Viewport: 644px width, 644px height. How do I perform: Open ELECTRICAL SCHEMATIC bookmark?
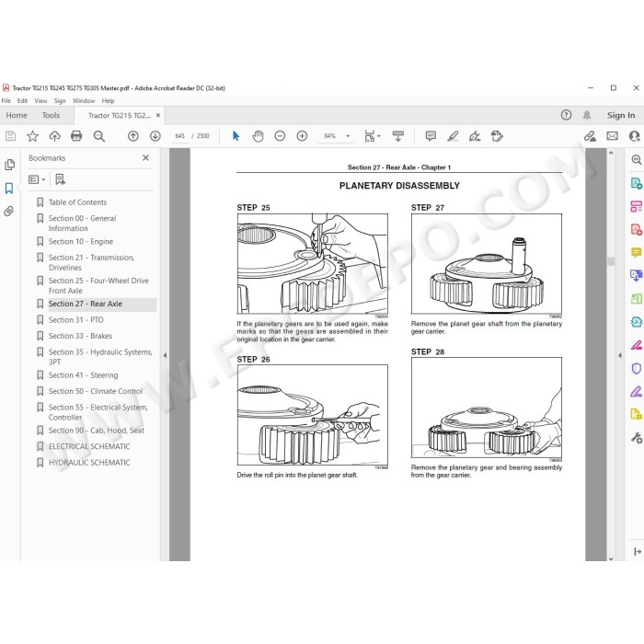click(x=89, y=446)
